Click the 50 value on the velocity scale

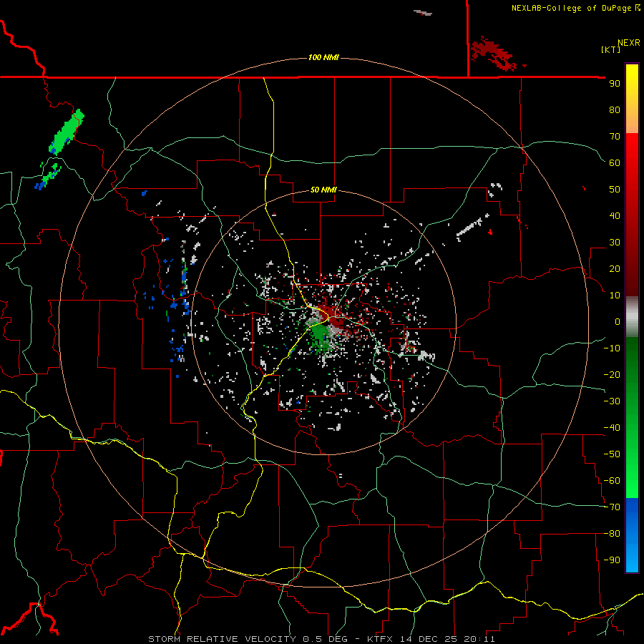coord(615,190)
